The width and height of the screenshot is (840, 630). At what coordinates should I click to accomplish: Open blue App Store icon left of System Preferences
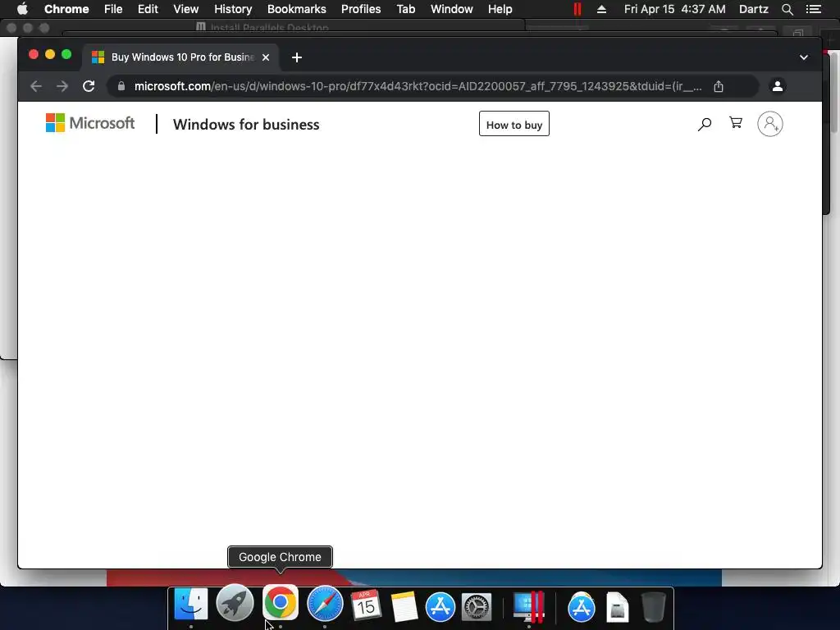441,607
